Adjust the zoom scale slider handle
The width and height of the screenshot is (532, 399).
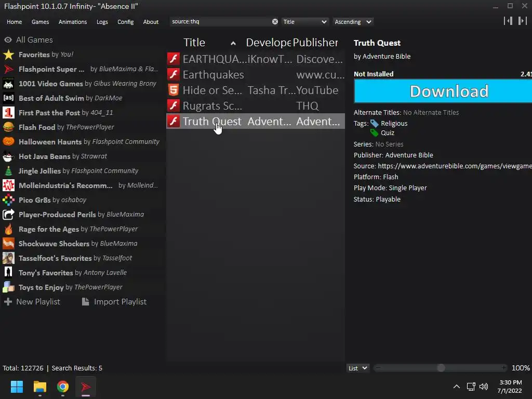tap(441, 368)
